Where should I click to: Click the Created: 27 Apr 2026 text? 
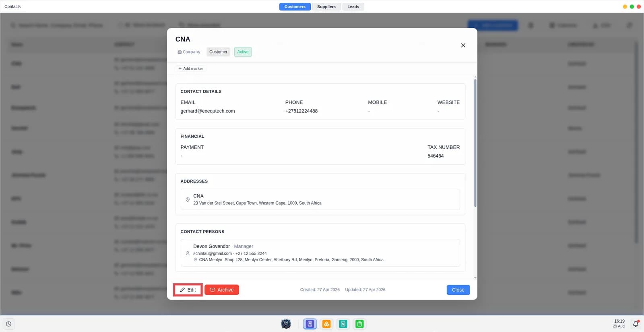point(320,290)
